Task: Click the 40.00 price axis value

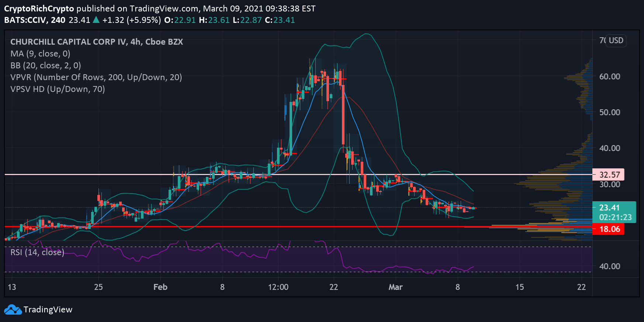Action: point(610,148)
